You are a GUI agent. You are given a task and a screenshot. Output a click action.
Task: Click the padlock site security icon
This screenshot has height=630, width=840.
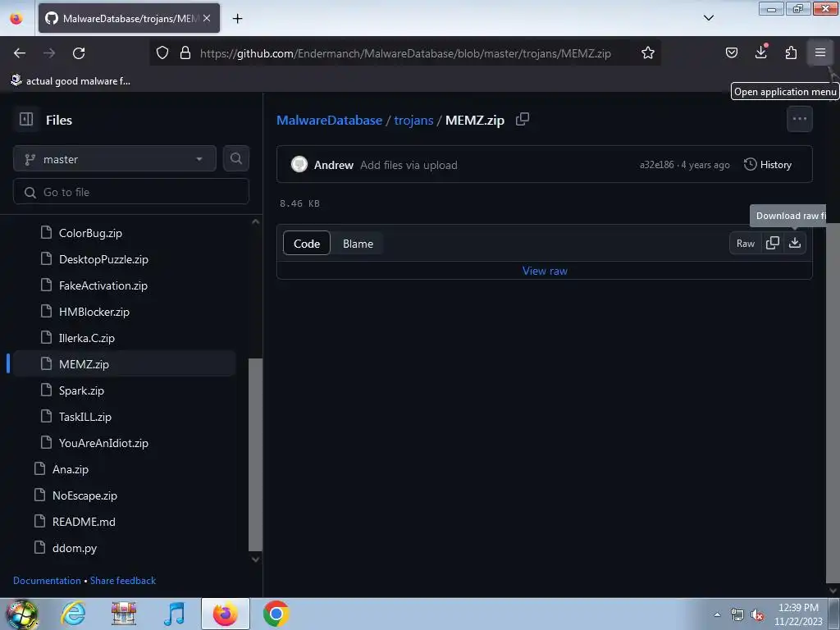pos(185,53)
